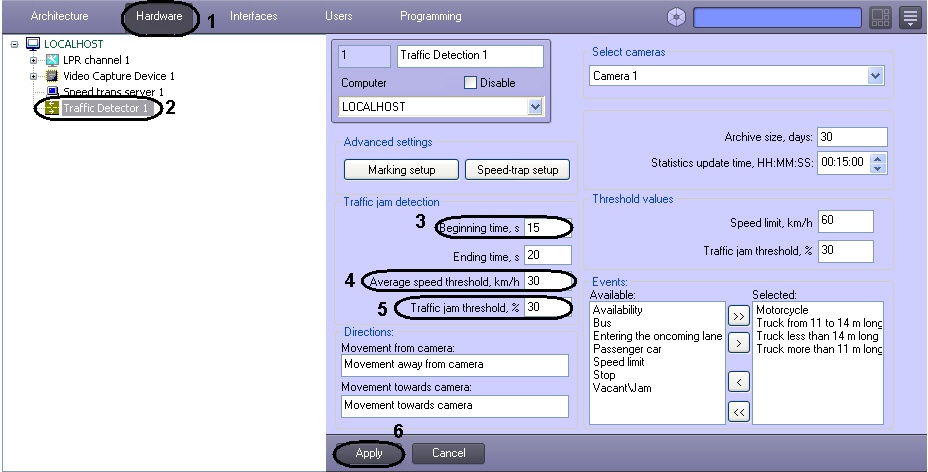
Task: Click the Traffic Detector 1 tree icon
Action: click(x=53, y=108)
